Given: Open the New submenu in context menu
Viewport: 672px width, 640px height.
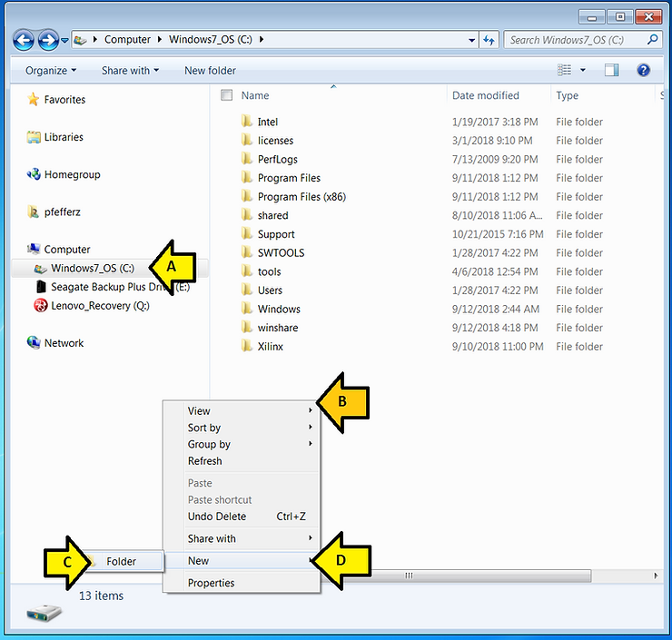Looking at the screenshot, I should (242, 561).
